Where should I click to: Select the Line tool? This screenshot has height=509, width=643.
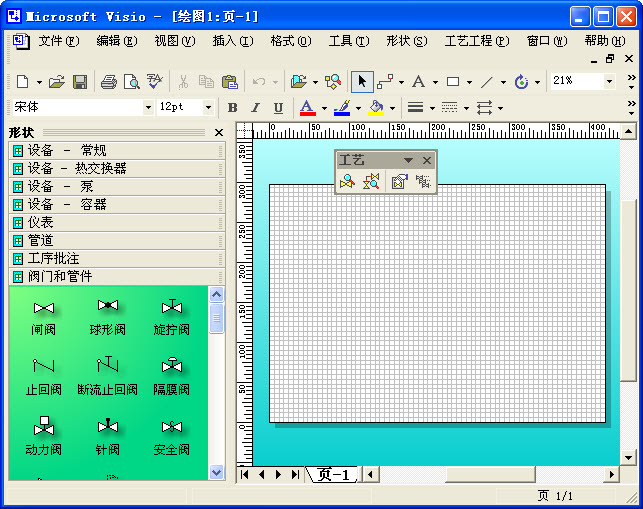(487, 82)
